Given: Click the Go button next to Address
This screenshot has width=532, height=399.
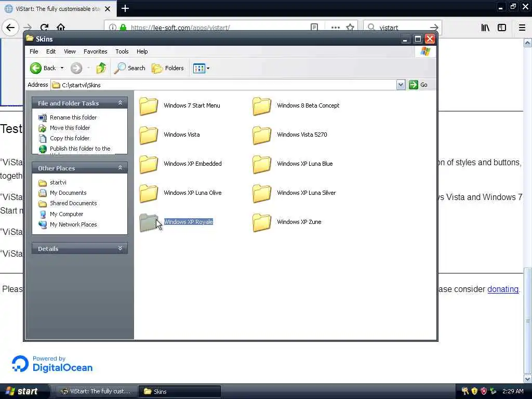Looking at the screenshot, I should (418, 85).
